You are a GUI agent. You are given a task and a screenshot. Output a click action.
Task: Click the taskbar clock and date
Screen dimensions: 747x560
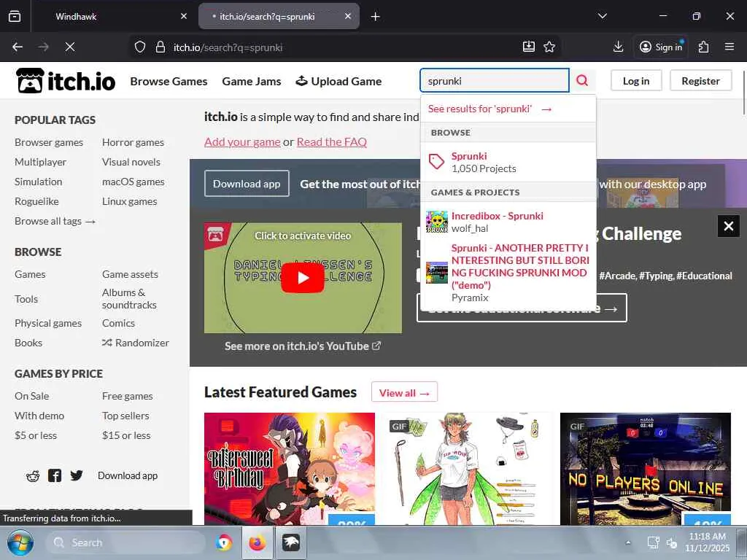tap(708, 542)
